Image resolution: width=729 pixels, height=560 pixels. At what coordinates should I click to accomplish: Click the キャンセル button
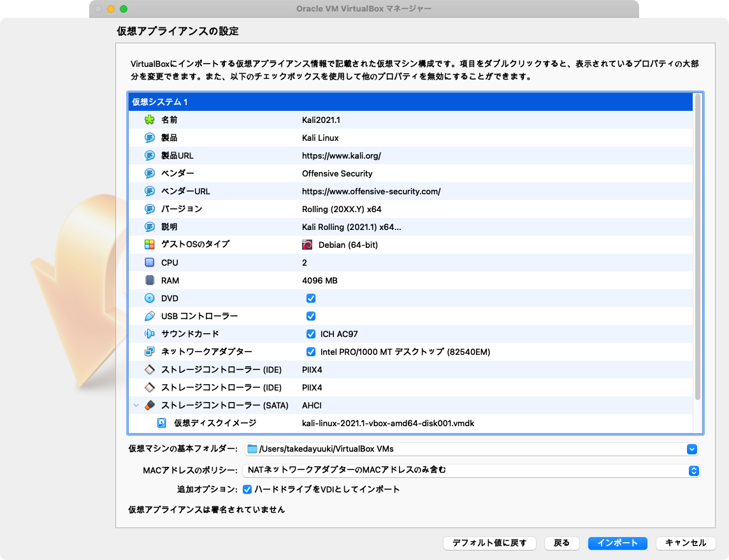pyautogui.click(x=685, y=543)
